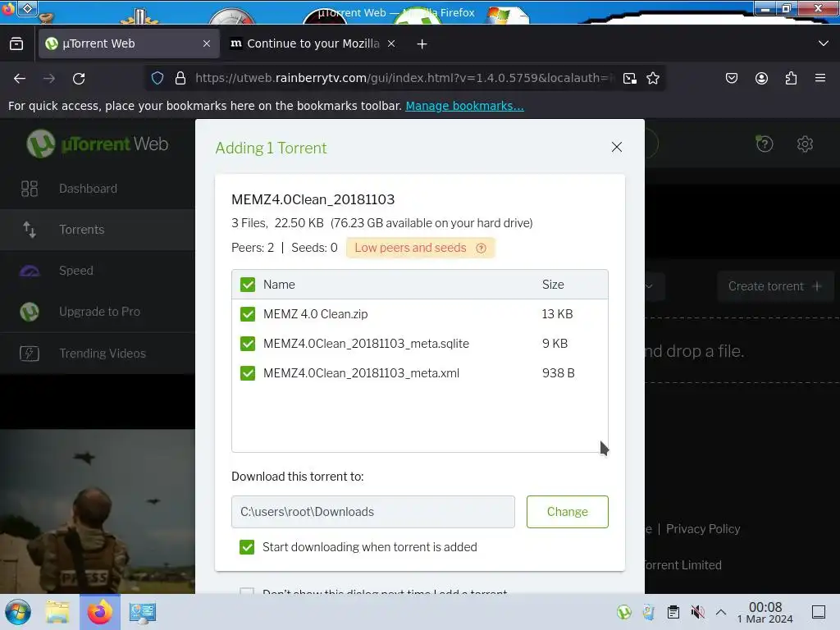Open Save to Pocket button
This screenshot has height=630, width=840.
(732, 78)
